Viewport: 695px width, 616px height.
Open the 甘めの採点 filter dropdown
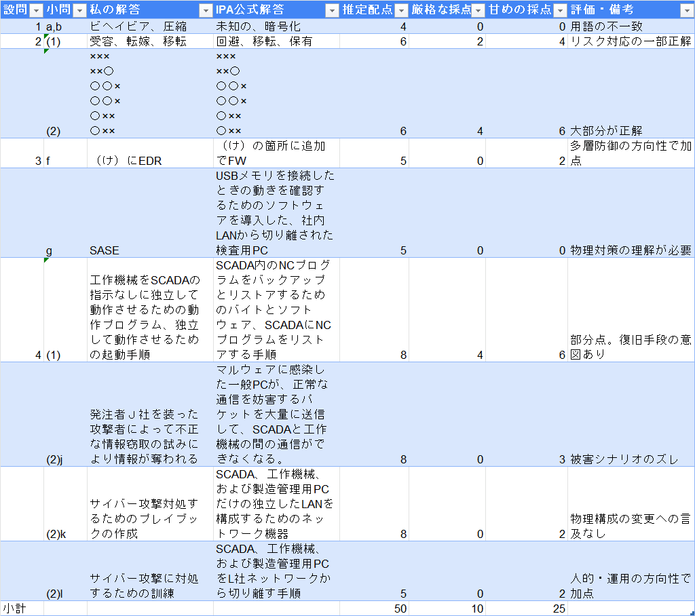pyautogui.click(x=560, y=9)
